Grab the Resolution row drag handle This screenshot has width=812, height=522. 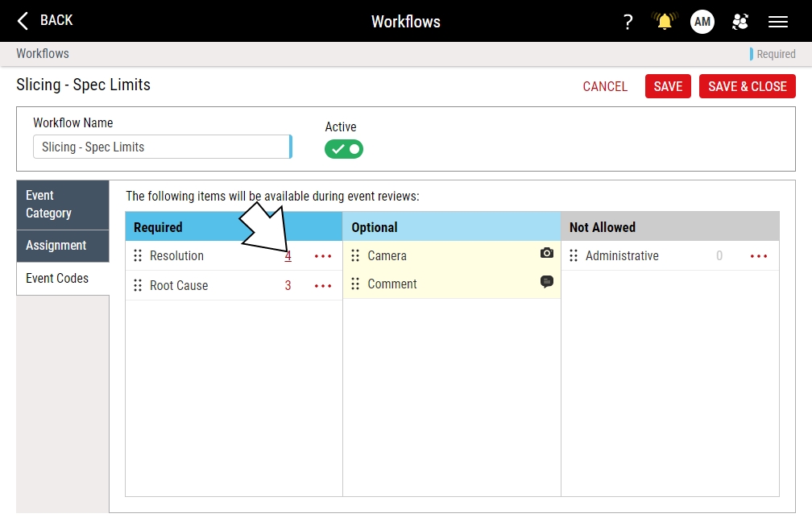click(x=138, y=256)
